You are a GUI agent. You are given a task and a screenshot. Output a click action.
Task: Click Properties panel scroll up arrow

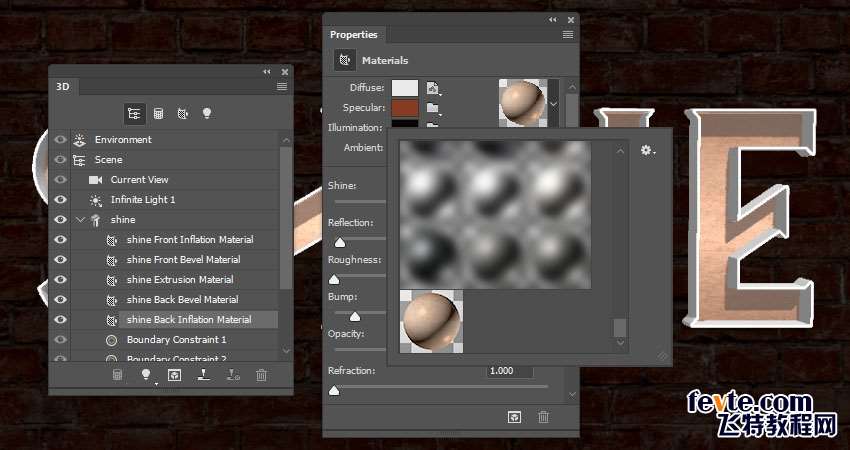572,87
